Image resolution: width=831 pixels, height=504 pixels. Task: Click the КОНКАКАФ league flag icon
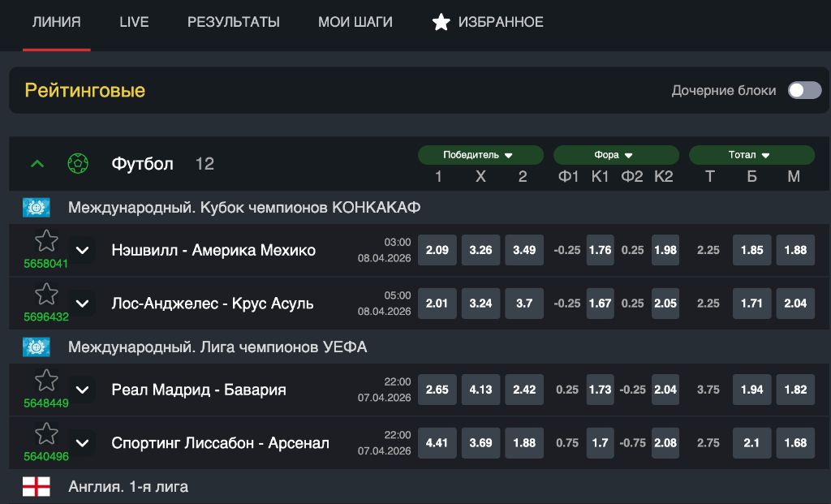(37, 208)
